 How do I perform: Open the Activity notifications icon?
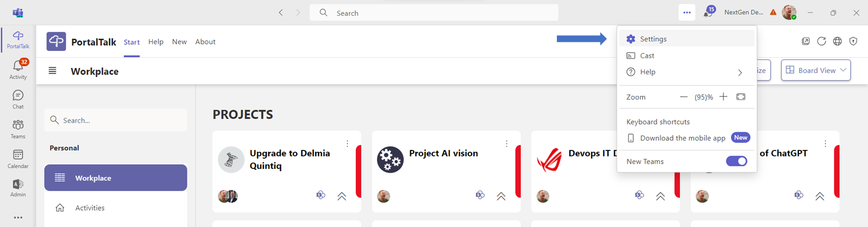pyautogui.click(x=18, y=69)
